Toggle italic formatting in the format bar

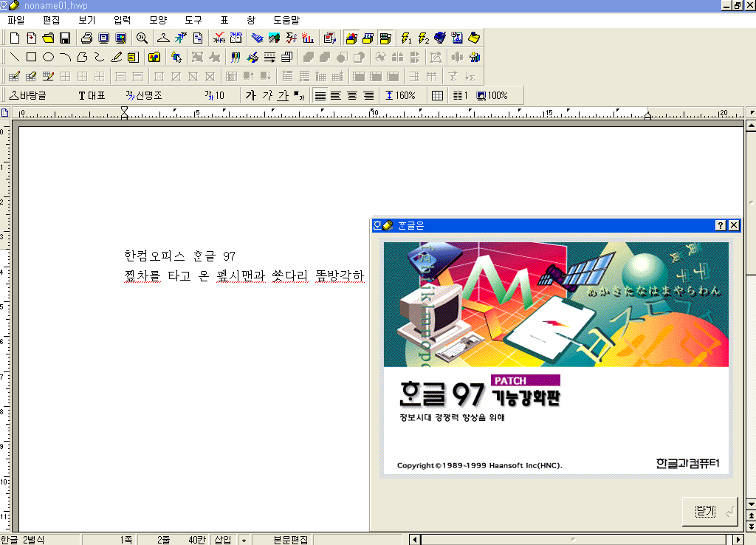coord(267,95)
